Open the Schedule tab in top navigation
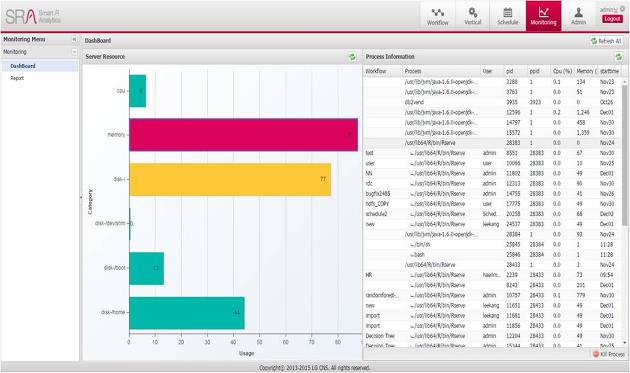The image size is (630, 373). (x=508, y=16)
